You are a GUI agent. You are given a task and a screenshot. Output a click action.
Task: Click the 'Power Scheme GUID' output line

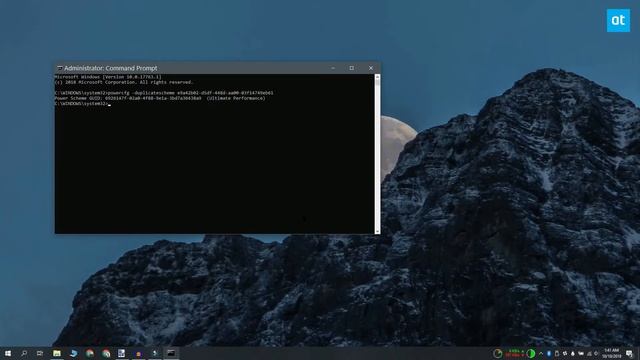click(x=160, y=98)
